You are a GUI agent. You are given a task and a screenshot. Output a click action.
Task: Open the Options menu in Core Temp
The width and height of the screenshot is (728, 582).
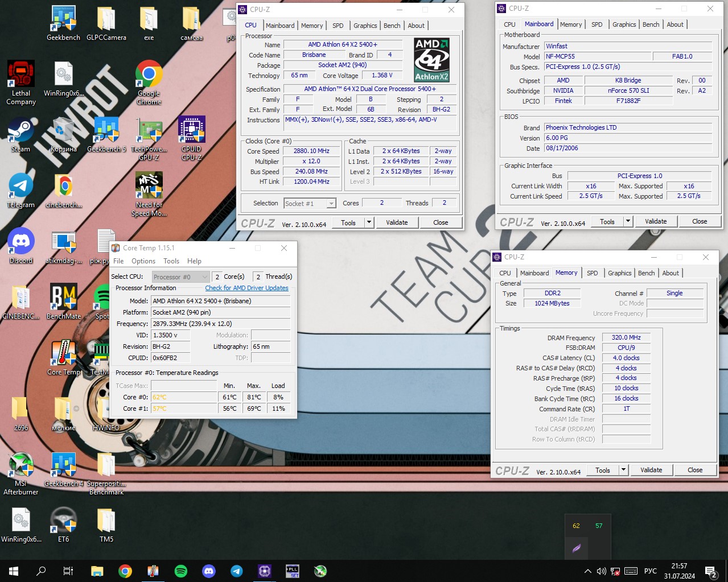click(143, 261)
